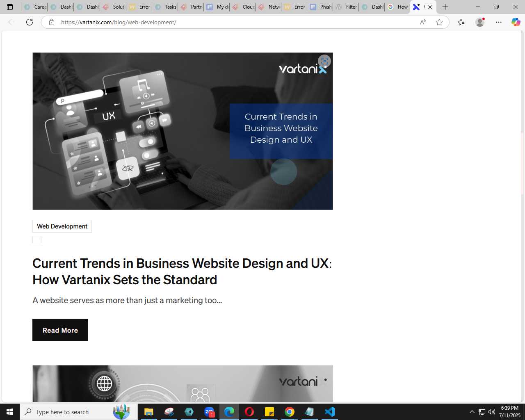Open File Explorer from taskbar
525x420 pixels.
tap(148, 412)
